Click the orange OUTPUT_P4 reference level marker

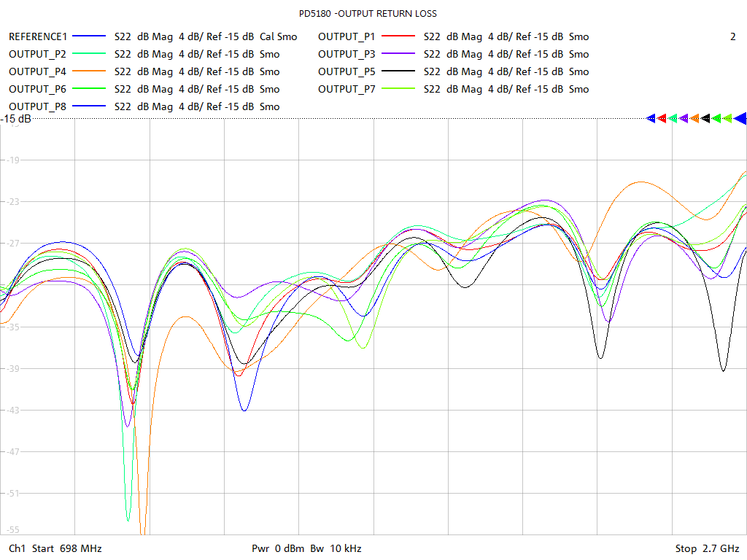(694, 119)
